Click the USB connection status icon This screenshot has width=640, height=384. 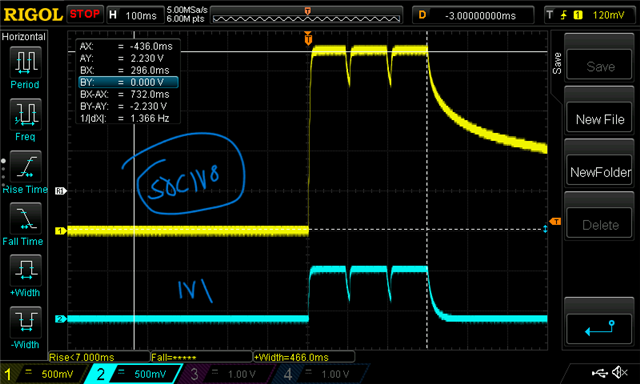click(x=600, y=373)
